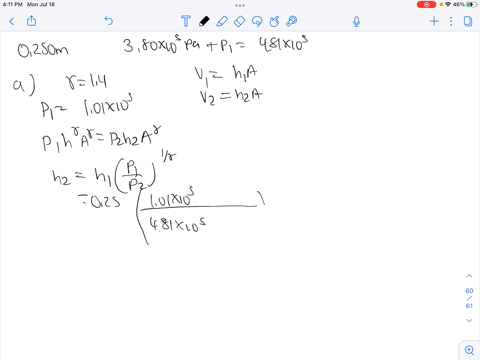Open the zoom magnifier tool

pyautogui.click(x=469, y=350)
